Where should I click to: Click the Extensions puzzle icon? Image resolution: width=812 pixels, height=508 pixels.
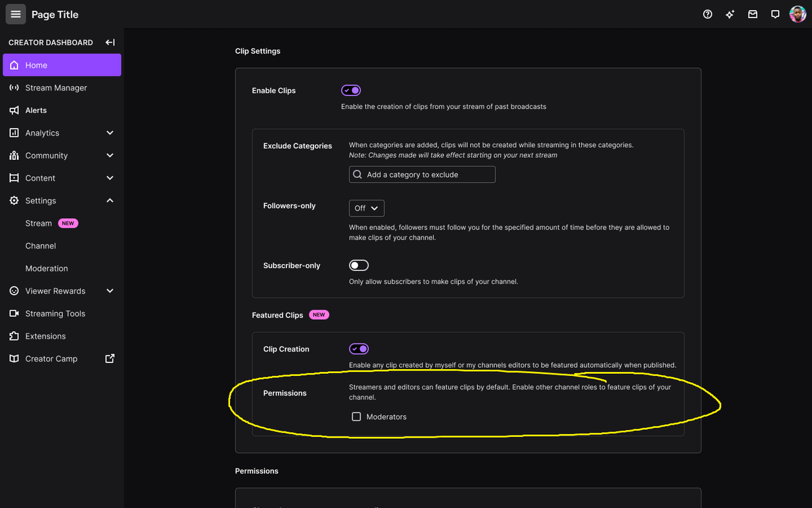pos(14,336)
